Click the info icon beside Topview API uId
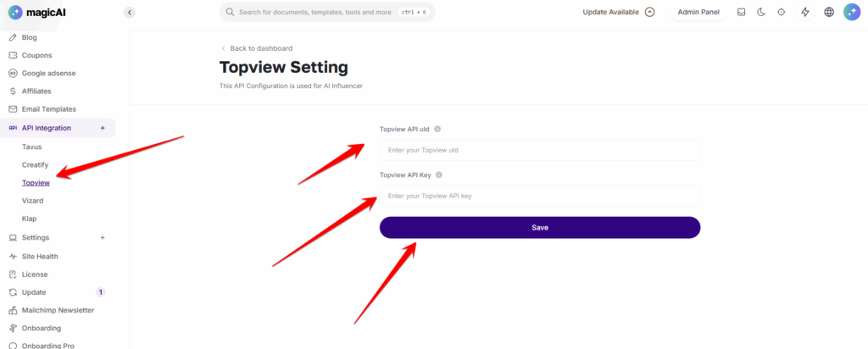Image resolution: width=868 pixels, height=349 pixels. 437,129
